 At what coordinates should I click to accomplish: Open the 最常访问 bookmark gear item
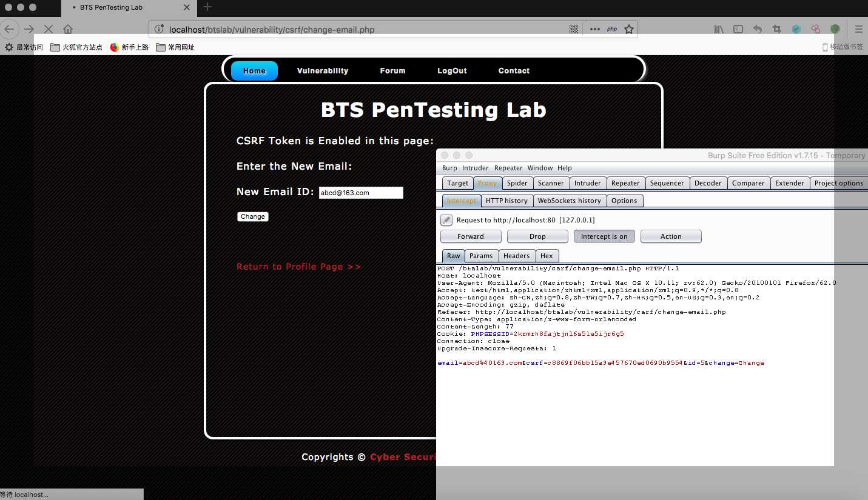pyautogui.click(x=24, y=47)
